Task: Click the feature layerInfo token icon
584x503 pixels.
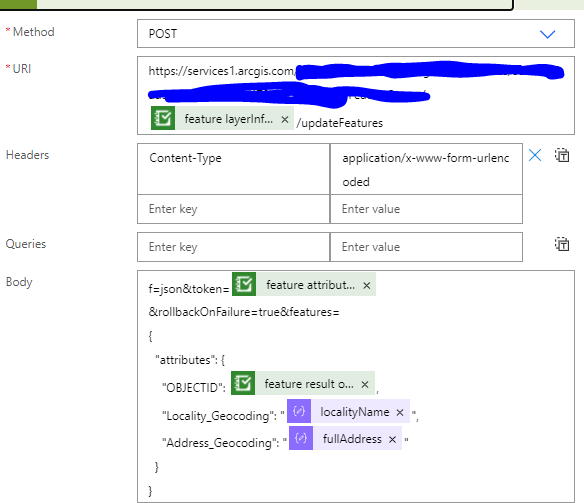Action: click(x=163, y=118)
